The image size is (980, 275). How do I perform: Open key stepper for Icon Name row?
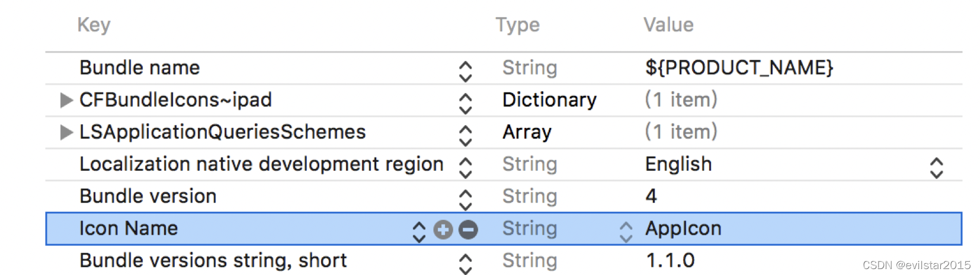point(419,232)
